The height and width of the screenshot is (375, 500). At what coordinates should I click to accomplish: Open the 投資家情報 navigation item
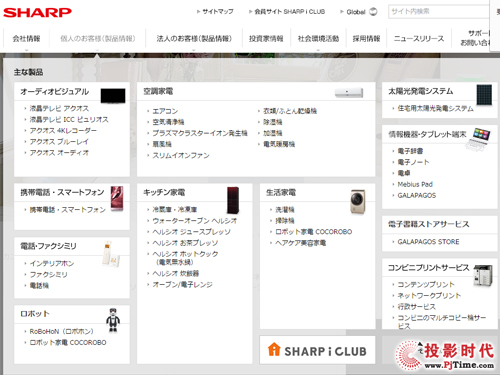coord(266,39)
